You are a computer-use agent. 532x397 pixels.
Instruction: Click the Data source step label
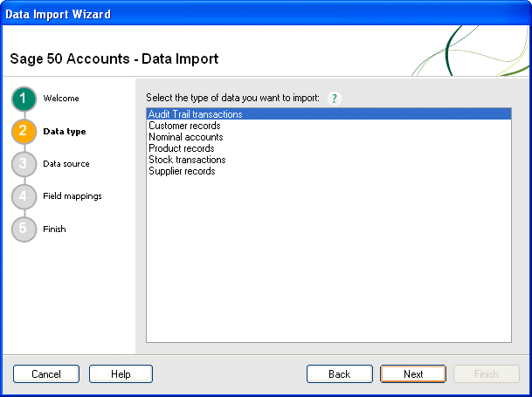tap(66, 164)
